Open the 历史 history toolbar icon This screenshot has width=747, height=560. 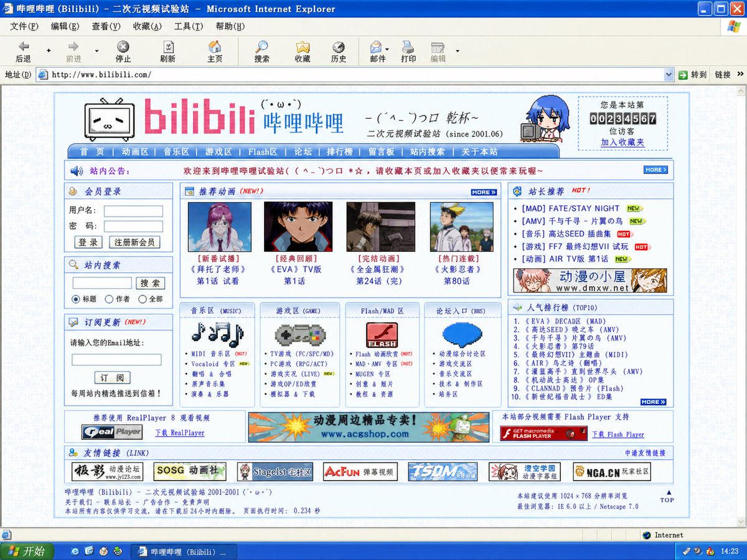[x=339, y=47]
